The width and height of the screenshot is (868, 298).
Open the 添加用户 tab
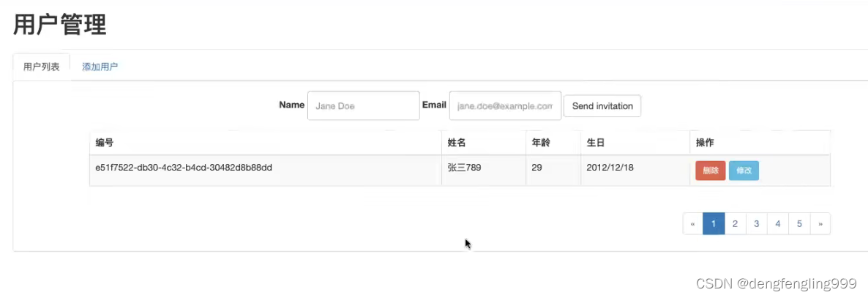(100, 67)
